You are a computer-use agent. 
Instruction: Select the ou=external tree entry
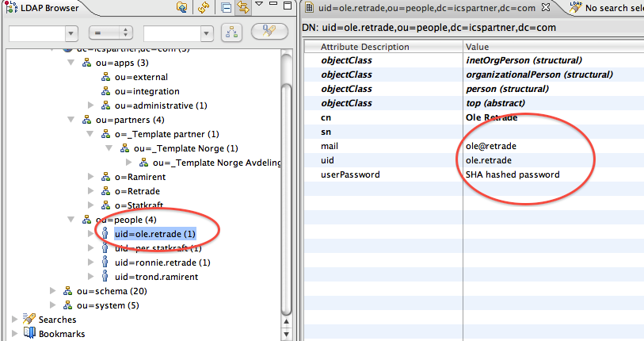click(x=141, y=77)
